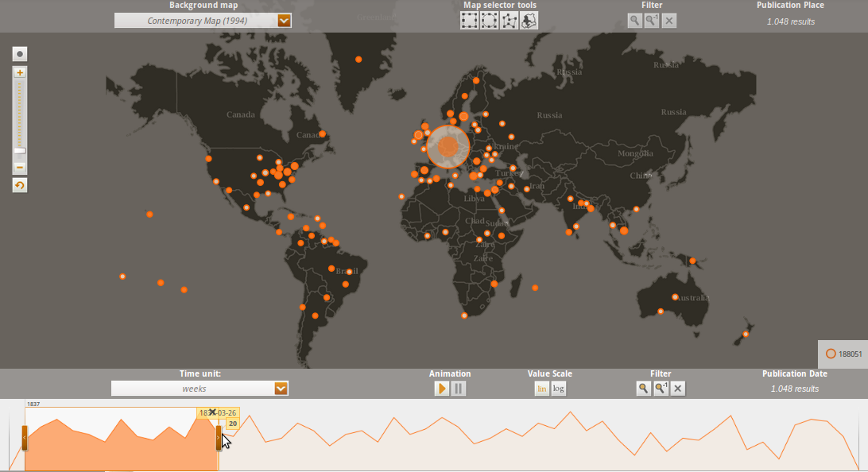Screen dimensions: 868x472
Task: Select the circle map selector tool
Action: [490, 20]
